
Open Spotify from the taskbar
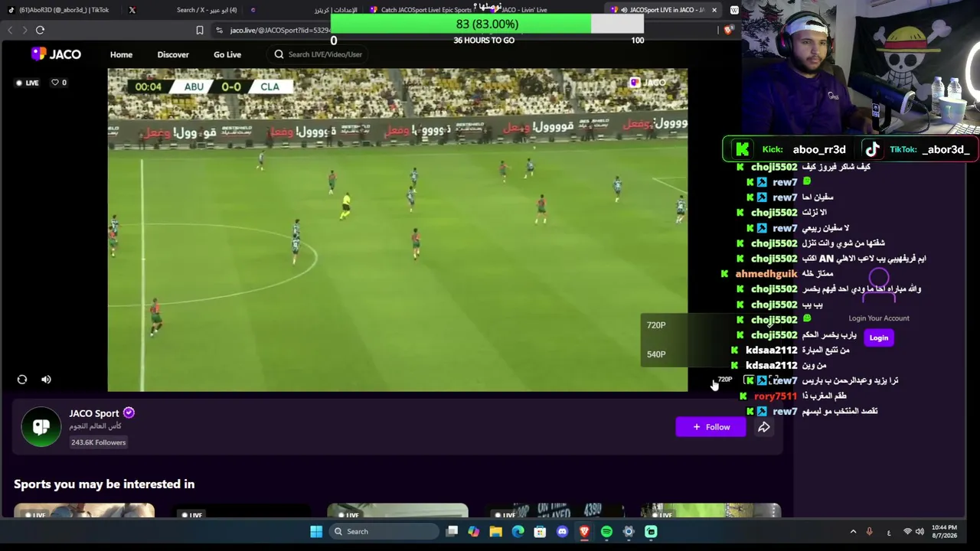coord(606,532)
